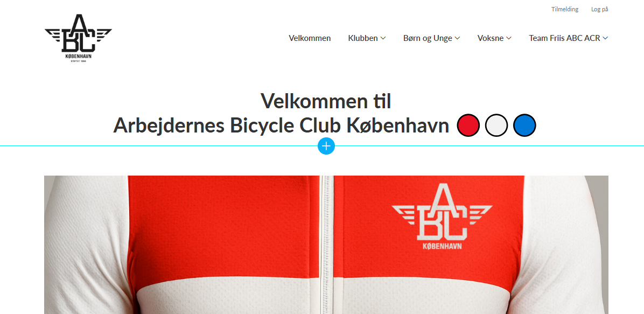
Task: Click the Team Friis ABC ACR label
Action: point(564,38)
